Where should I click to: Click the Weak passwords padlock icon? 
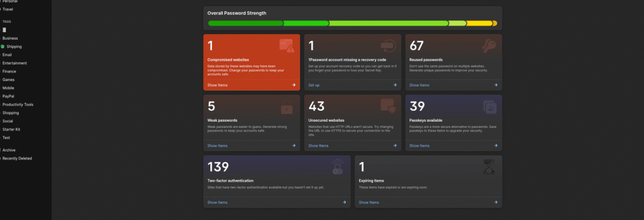pos(286,106)
